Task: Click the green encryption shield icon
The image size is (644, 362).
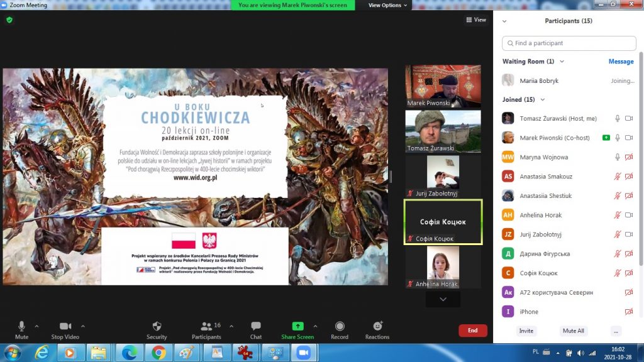Action: 9,20
